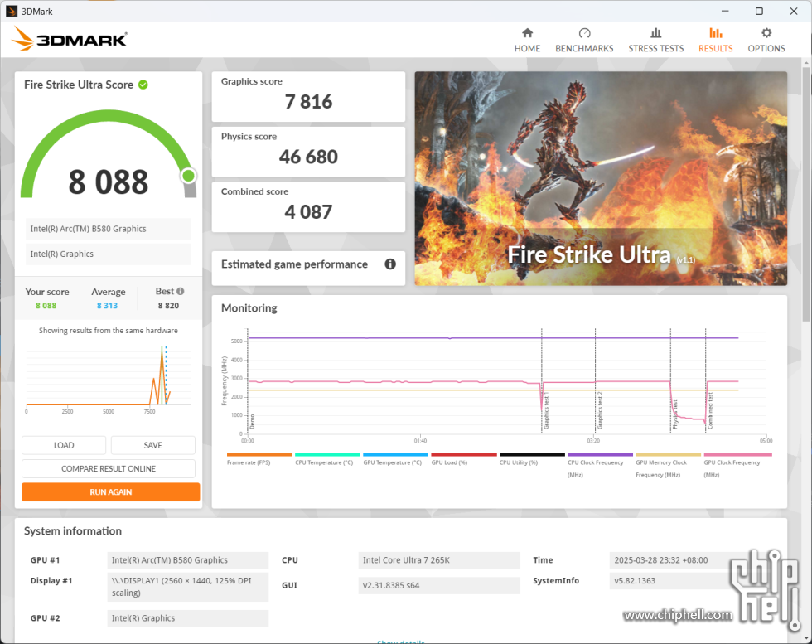Toggle GPU Load (%) legend item
812x644 pixels.
pyautogui.click(x=463, y=459)
